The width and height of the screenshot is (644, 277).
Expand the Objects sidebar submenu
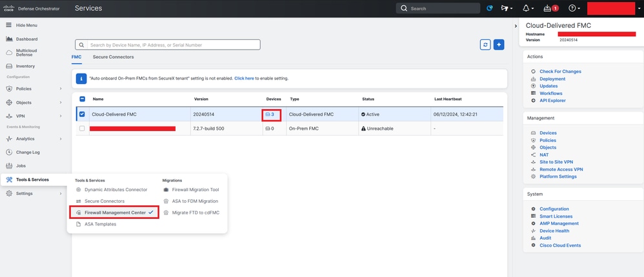coord(61,102)
